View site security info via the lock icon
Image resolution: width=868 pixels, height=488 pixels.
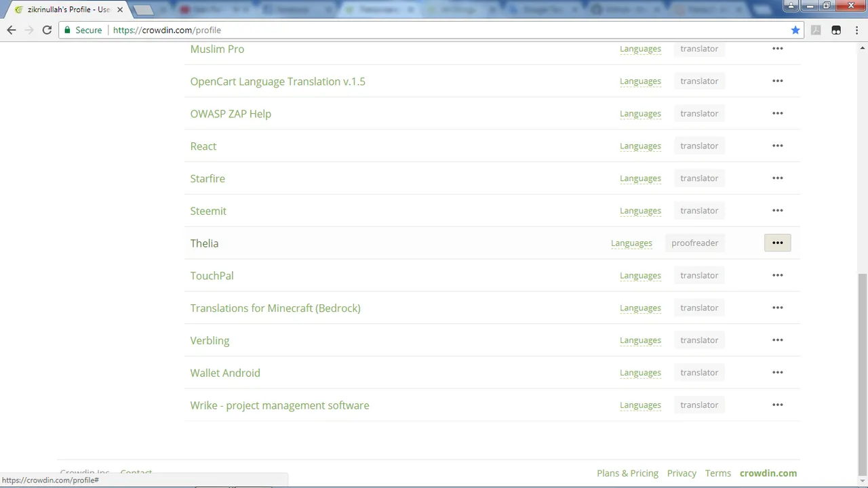click(67, 30)
